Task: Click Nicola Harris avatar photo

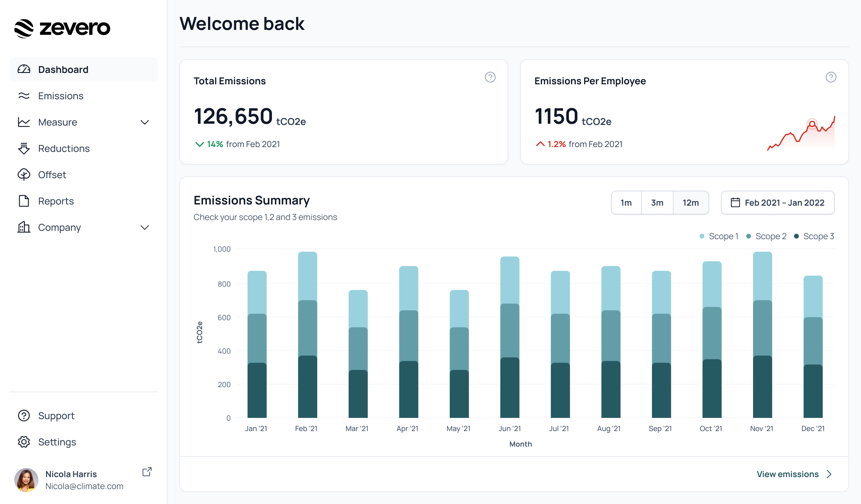Action: point(26,480)
